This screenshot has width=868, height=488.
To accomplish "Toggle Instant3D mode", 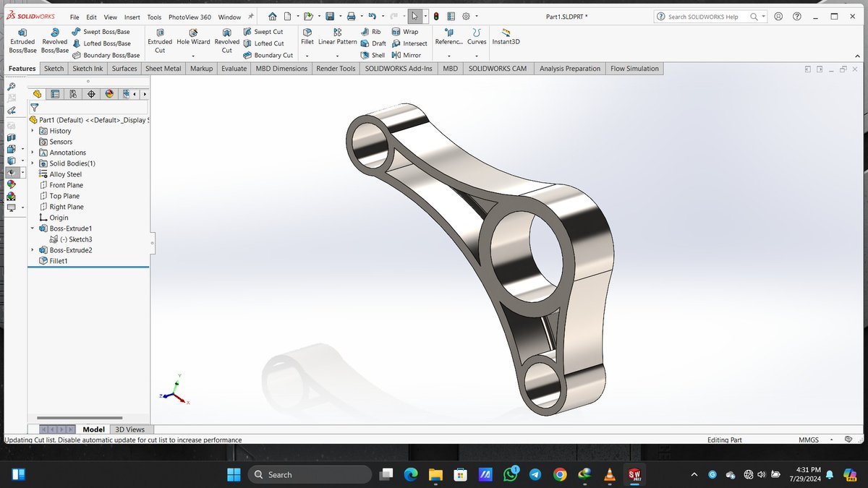I will (506, 37).
